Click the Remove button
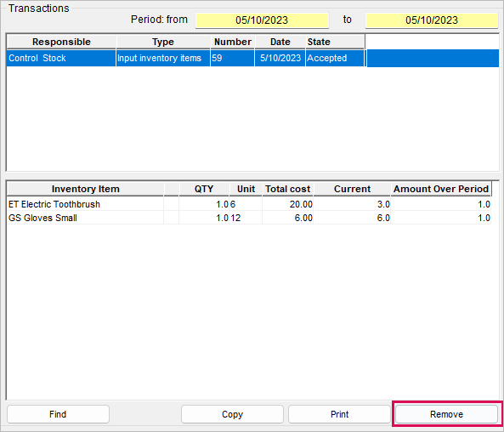Viewport: 504px width, 432px height. [x=446, y=414]
